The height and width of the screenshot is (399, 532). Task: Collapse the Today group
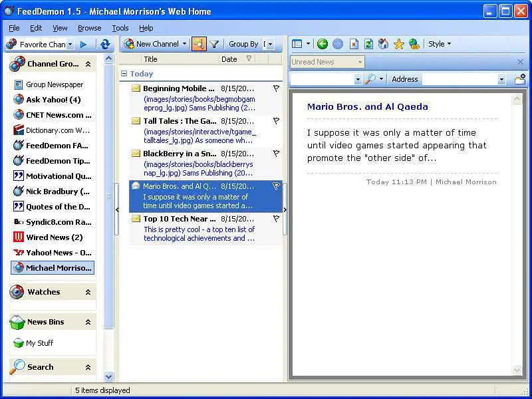pyautogui.click(x=124, y=74)
